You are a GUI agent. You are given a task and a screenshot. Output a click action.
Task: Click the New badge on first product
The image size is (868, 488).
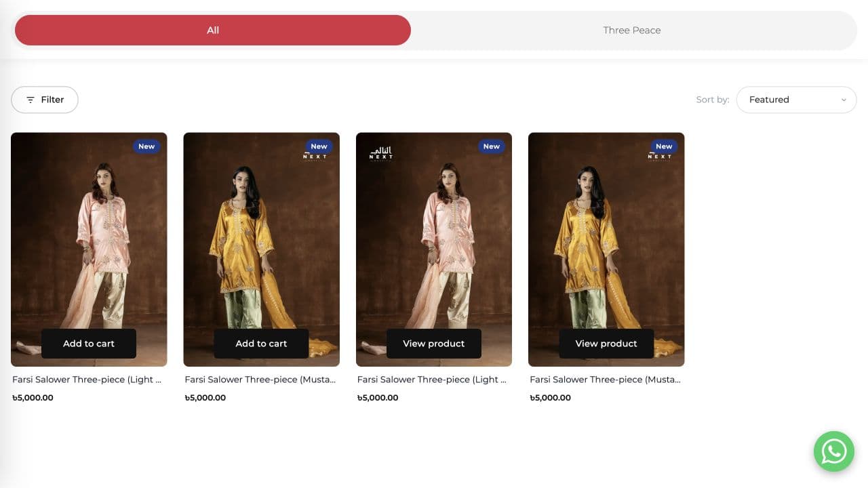pos(146,146)
